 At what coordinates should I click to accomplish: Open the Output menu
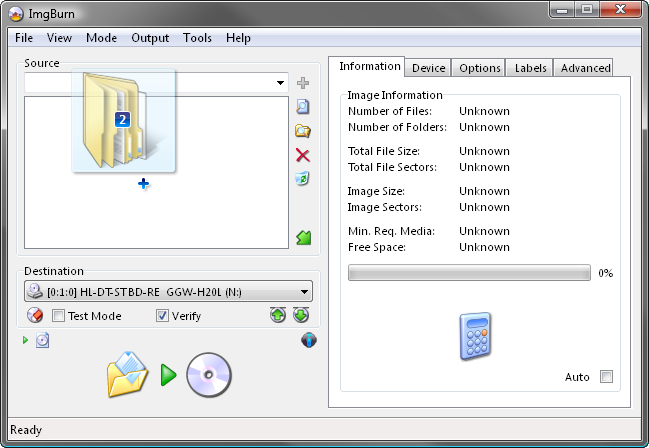pyautogui.click(x=150, y=38)
